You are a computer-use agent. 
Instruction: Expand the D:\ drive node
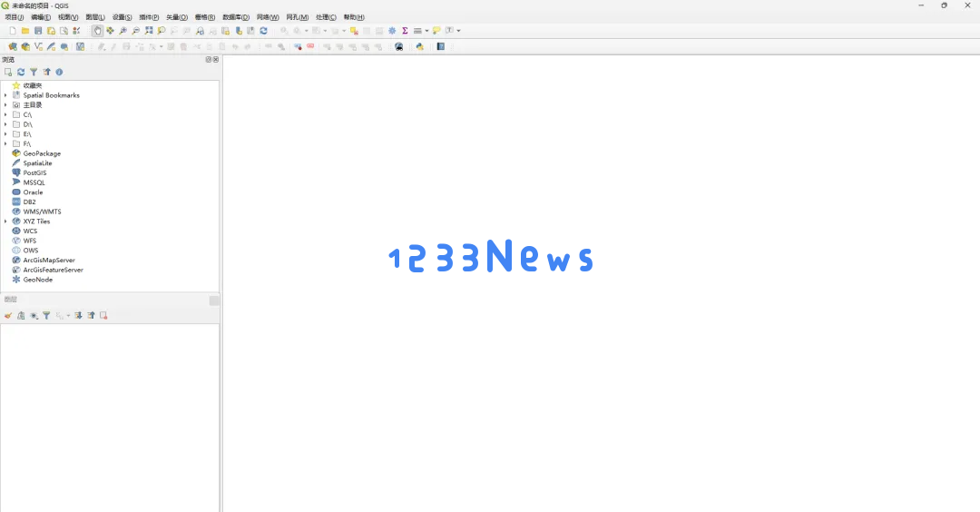pos(5,124)
